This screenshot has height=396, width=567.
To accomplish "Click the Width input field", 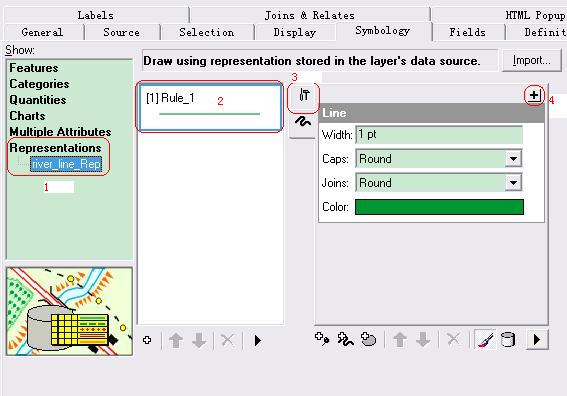I will pos(439,135).
